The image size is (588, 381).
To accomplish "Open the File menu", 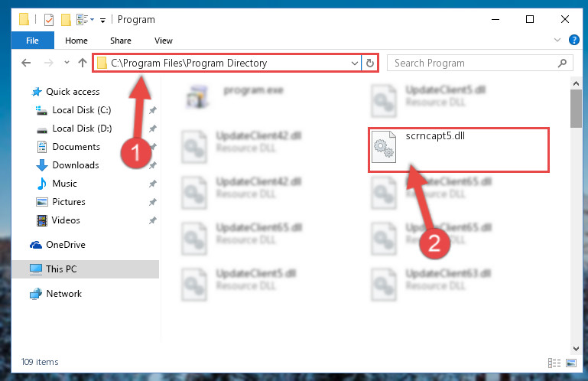I will click(x=33, y=41).
